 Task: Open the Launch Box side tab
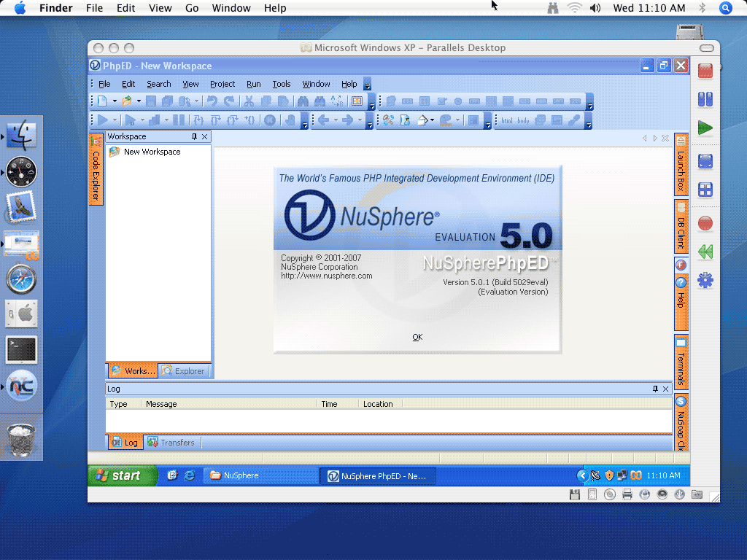tap(681, 165)
